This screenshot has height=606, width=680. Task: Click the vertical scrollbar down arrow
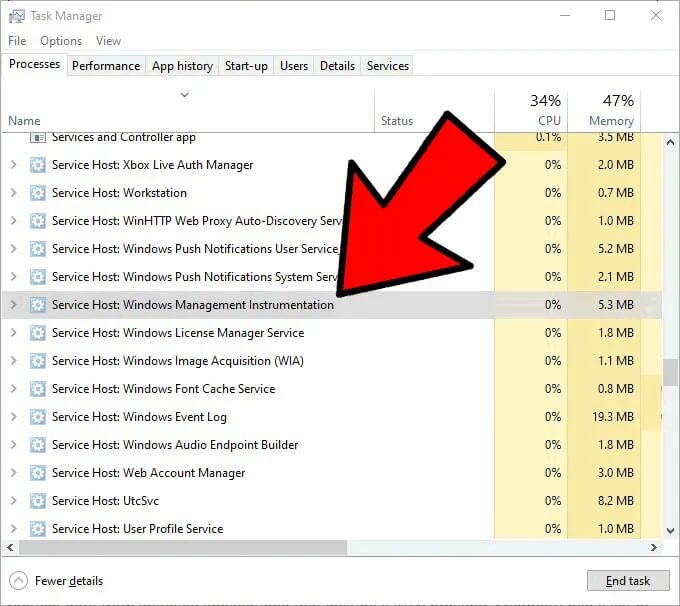pos(670,531)
